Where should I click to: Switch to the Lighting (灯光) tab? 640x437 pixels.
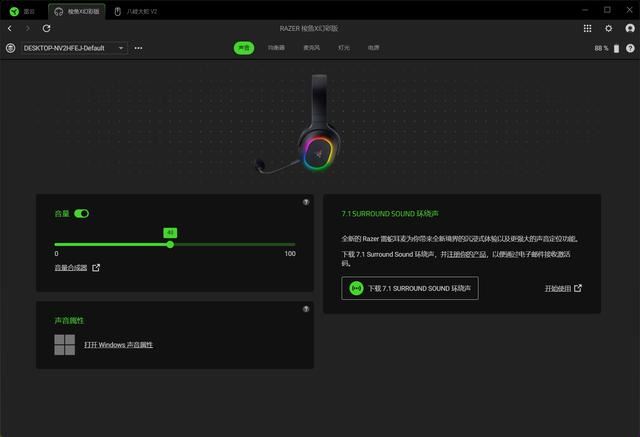[344, 48]
